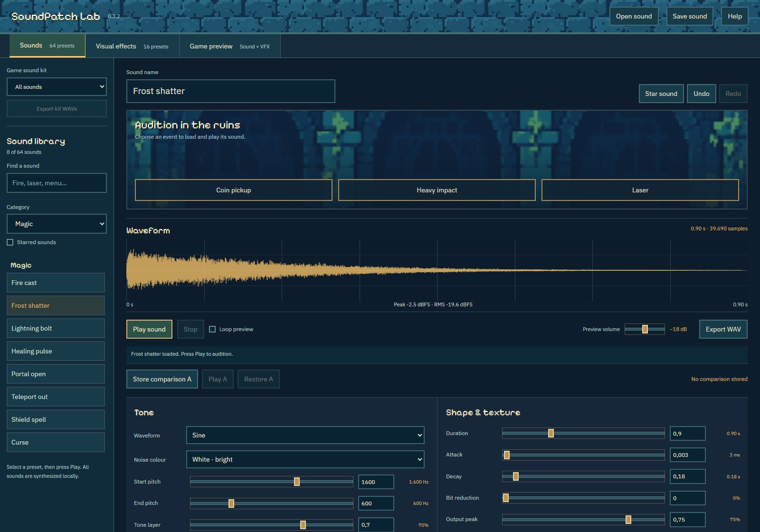Undo the last change
Viewport: 760px width, 532px height.
click(x=702, y=94)
